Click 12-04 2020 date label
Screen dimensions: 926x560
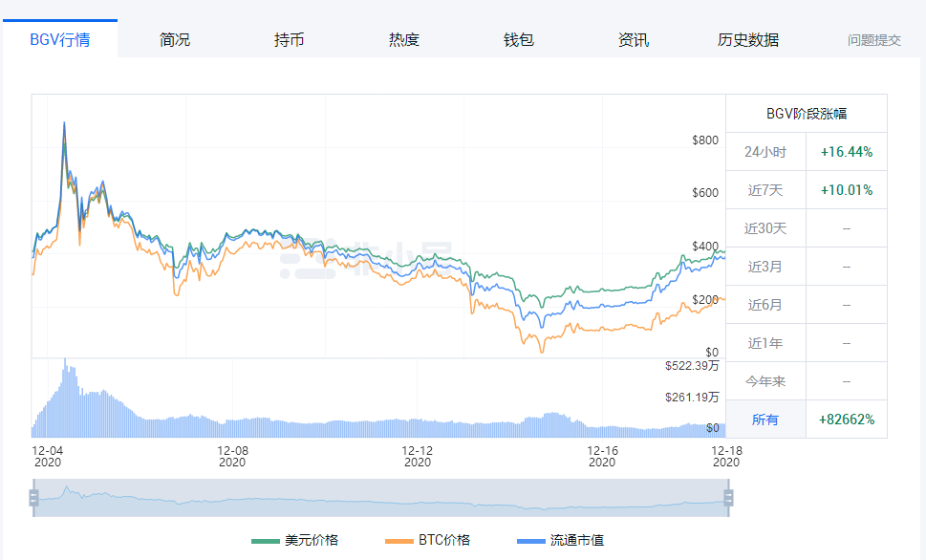[x=47, y=456]
